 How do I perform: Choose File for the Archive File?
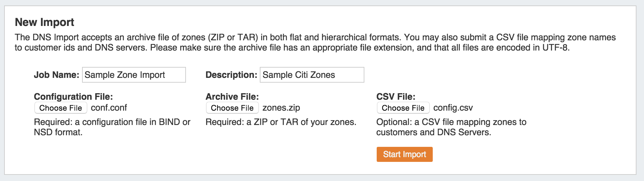pyautogui.click(x=232, y=108)
